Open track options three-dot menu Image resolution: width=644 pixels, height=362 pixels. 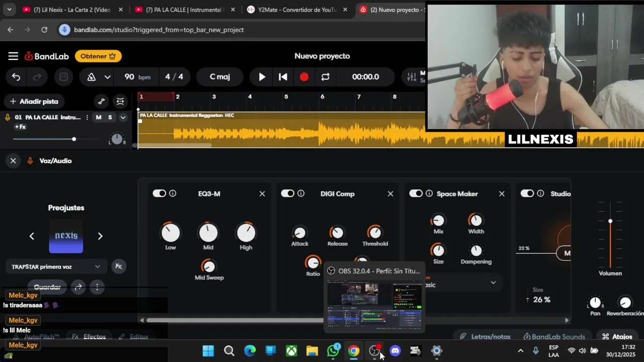87,117
